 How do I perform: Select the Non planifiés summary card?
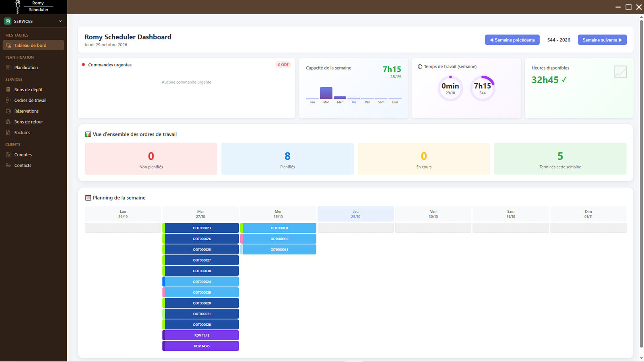(x=151, y=159)
